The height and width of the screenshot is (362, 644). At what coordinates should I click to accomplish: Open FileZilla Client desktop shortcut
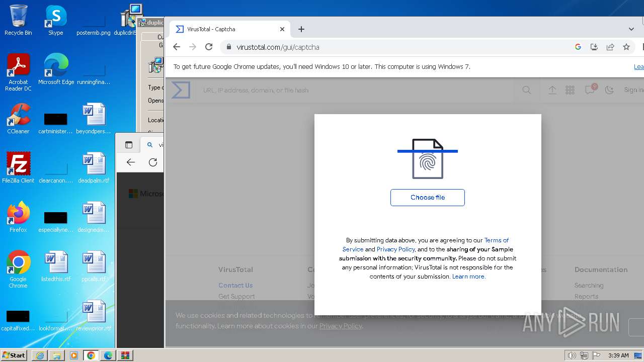[18, 168]
